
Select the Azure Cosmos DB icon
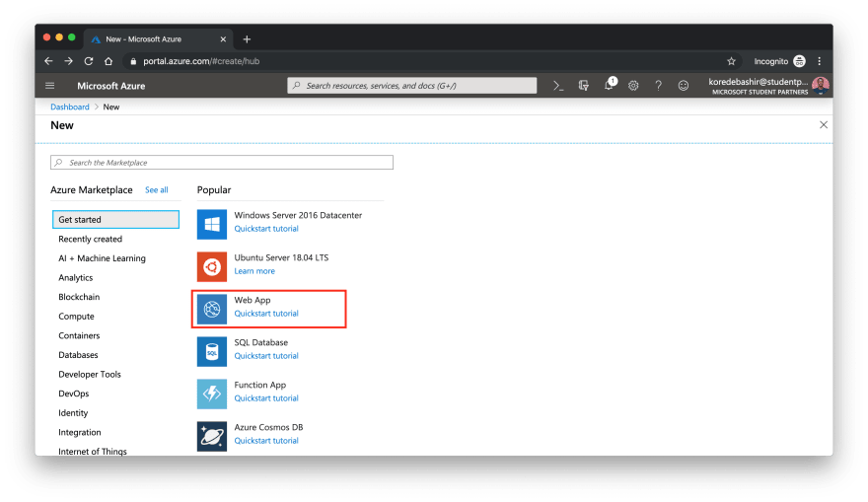click(211, 436)
